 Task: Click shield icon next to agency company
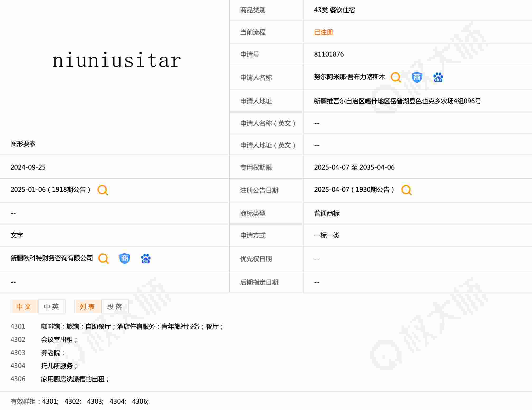pyautogui.click(x=124, y=258)
